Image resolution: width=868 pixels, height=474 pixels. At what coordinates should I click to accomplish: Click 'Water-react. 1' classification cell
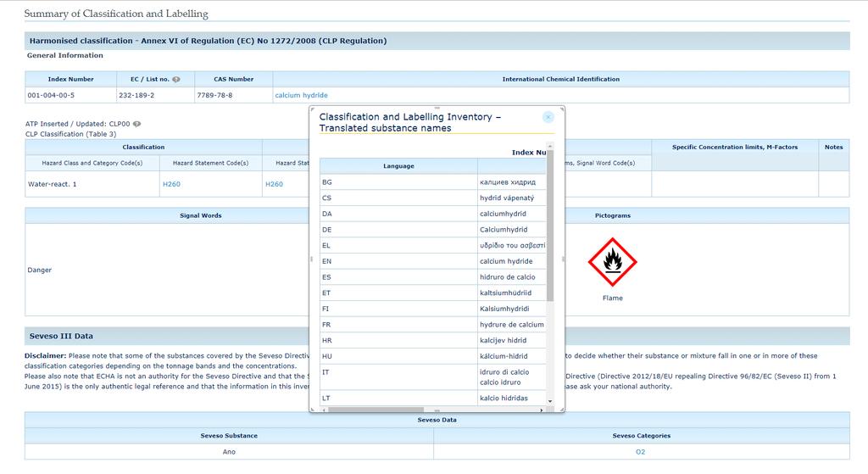click(x=92, y=184)
